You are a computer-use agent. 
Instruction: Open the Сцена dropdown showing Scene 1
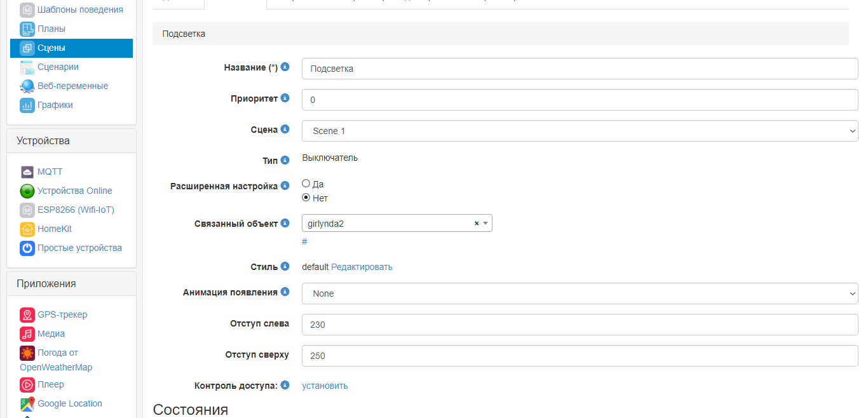coord(580,131)
